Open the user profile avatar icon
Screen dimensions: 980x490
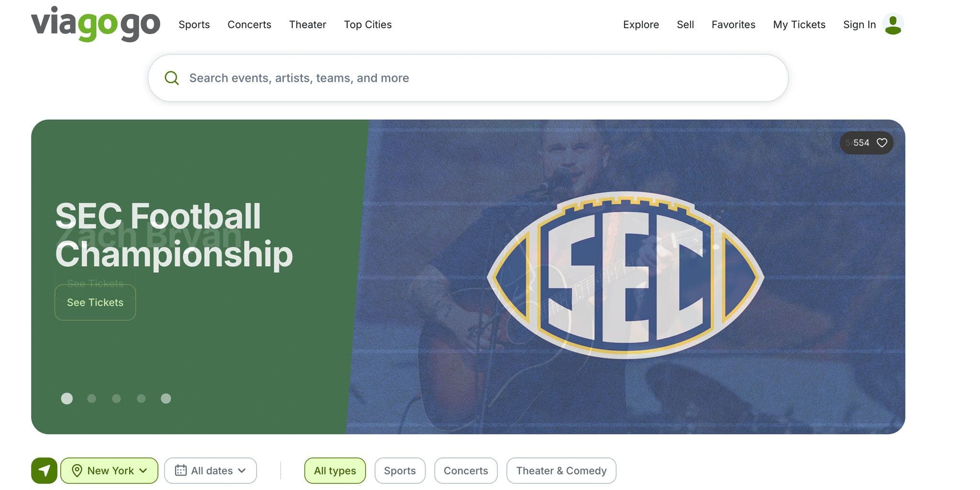(x=893, y=24)
